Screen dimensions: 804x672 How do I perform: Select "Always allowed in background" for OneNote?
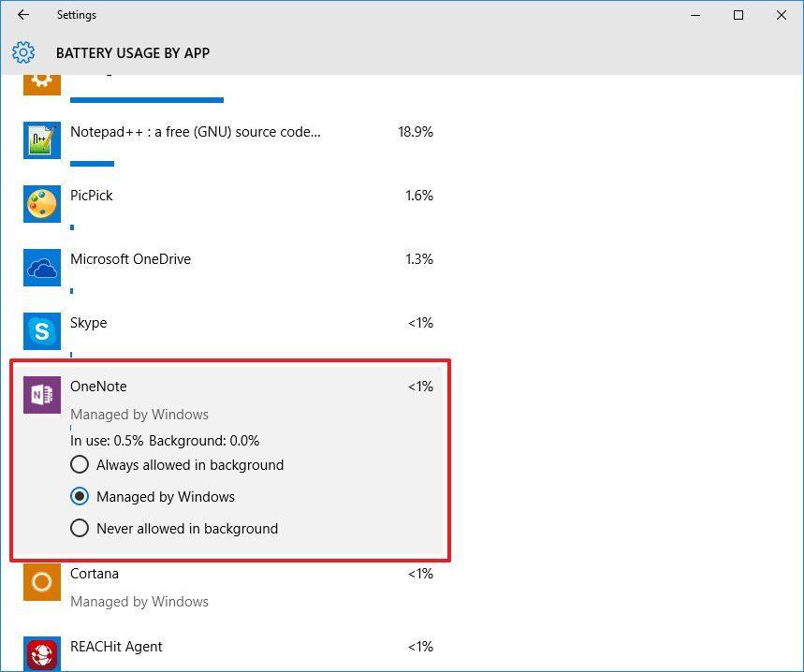80,464
